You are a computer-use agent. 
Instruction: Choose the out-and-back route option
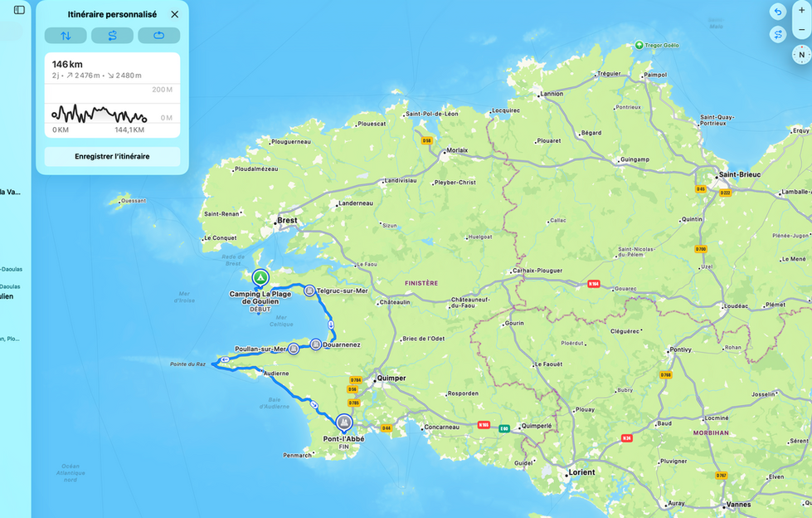[112, 35]
